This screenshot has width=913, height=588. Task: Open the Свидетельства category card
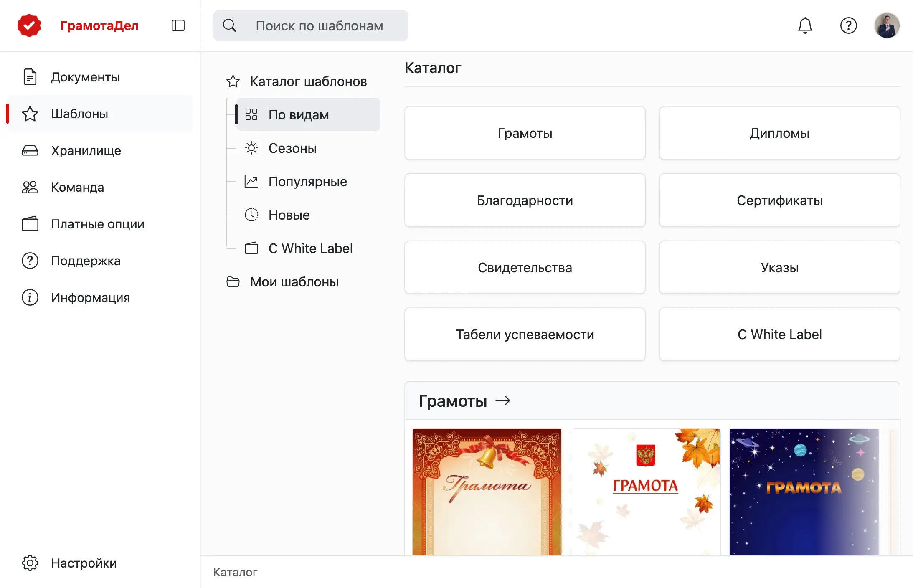pyautogui.click(x=525, y=267)
